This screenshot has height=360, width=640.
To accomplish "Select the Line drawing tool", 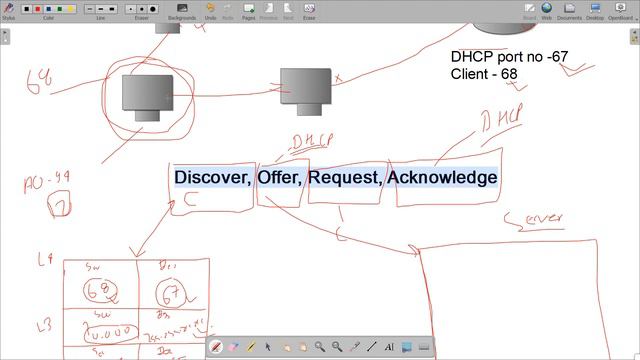I will 371,347.
